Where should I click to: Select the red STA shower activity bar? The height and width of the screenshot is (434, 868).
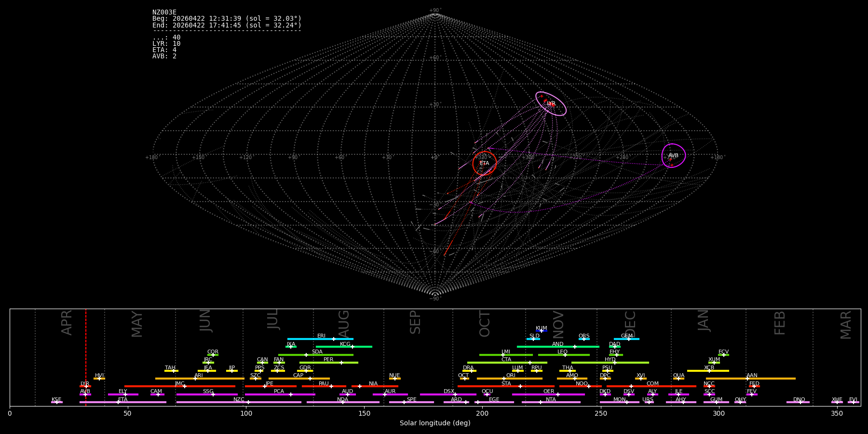click(505, 386)
